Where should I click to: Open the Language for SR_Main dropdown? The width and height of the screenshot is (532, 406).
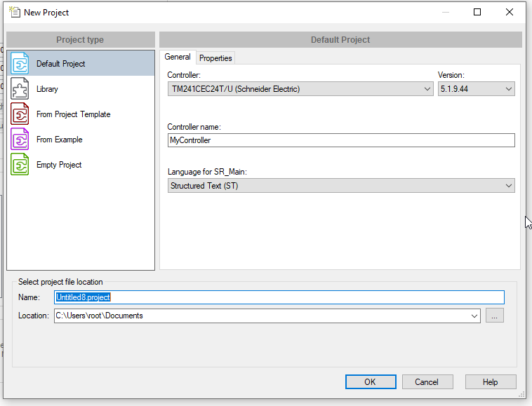click(341, 186)
